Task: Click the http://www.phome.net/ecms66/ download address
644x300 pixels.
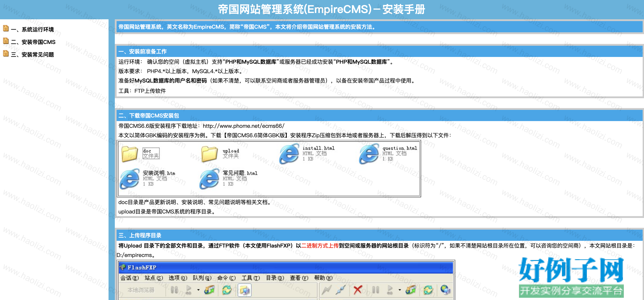Action: pyautogui.click(x=244, y=126)
